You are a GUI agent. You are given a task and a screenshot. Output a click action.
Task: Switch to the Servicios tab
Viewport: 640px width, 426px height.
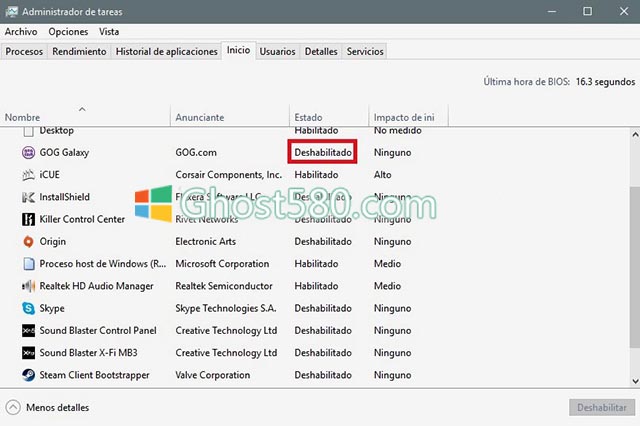[365, 51]
